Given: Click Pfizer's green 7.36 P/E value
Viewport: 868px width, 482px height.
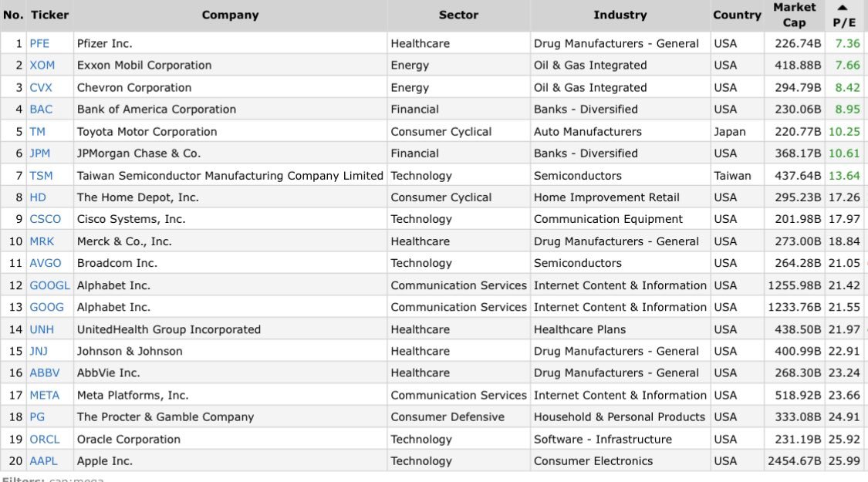Looking at the screenshot, I should [847, 43].
